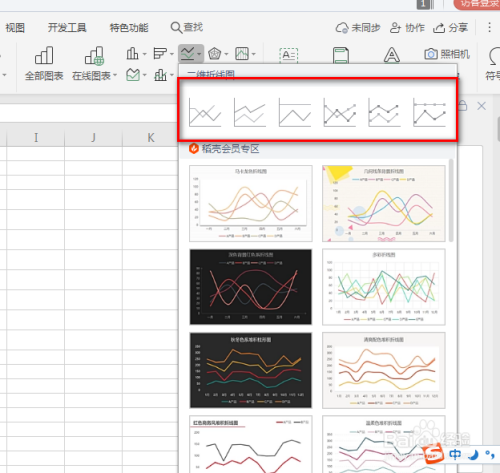Click the 访客登录 login button
The image size is (500, 473).
click(x=477, y=4)
